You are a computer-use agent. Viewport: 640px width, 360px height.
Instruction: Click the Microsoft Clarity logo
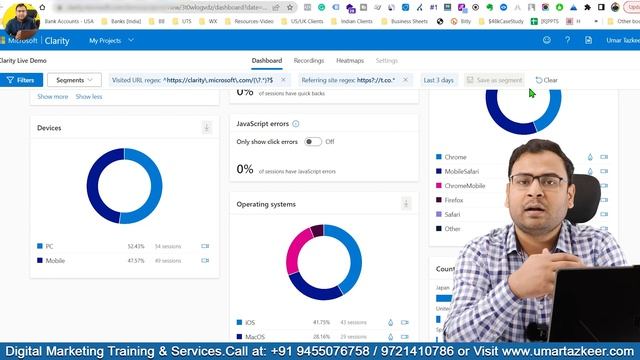pyautogui.click(x=35, y=40)
